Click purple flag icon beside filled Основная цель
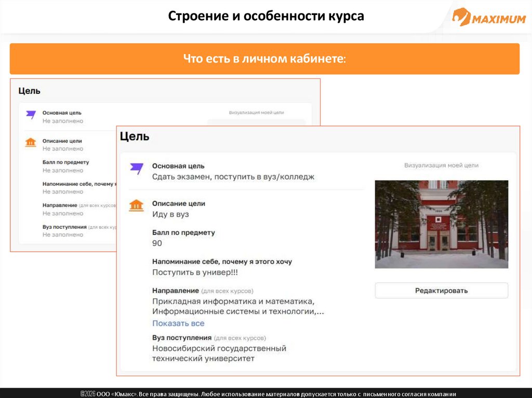 point(136,169)
